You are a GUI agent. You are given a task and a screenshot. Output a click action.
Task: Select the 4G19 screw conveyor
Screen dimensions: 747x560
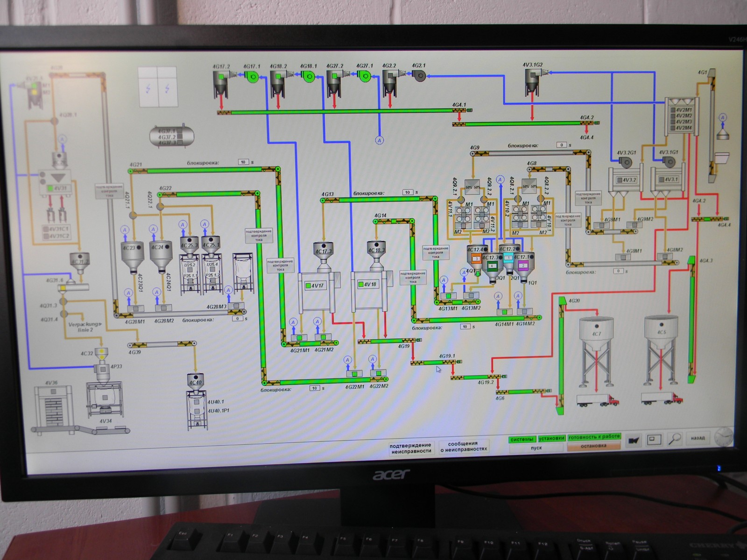tap(388, 341)
